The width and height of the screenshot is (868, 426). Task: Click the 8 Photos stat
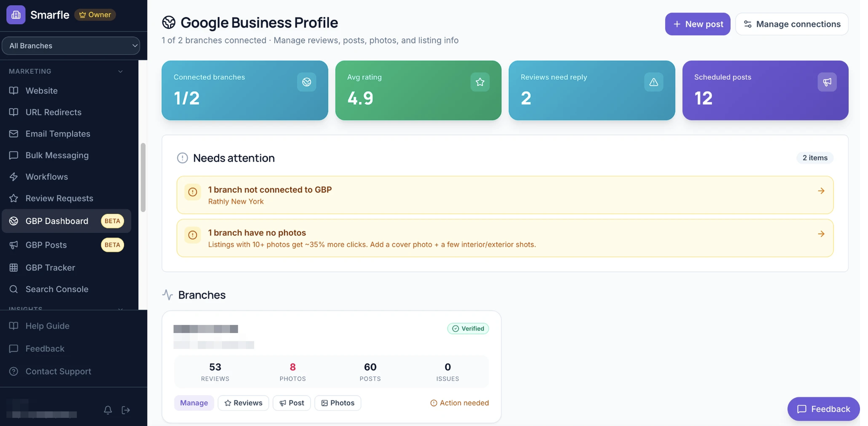(292, 372)
